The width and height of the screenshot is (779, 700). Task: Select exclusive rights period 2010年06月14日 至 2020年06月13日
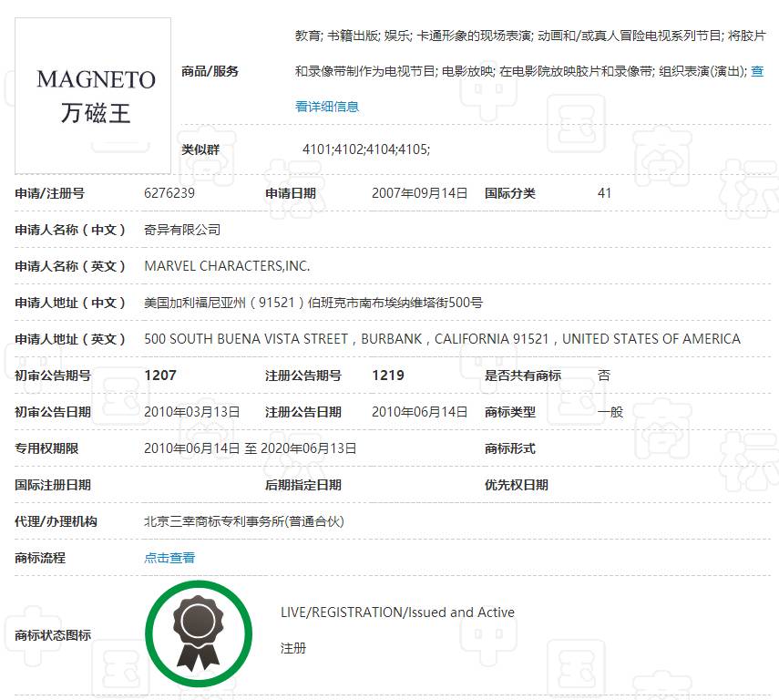(250, 448)
